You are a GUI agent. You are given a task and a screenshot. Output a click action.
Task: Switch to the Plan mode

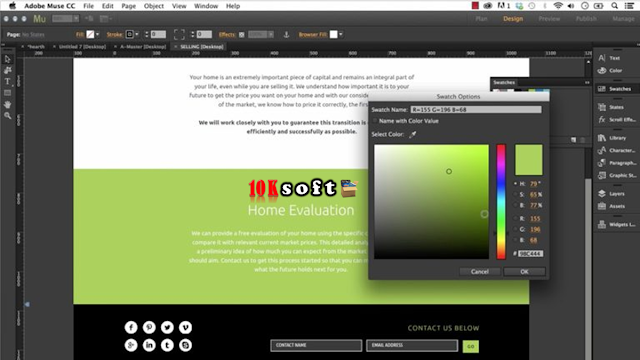(481, 19)
